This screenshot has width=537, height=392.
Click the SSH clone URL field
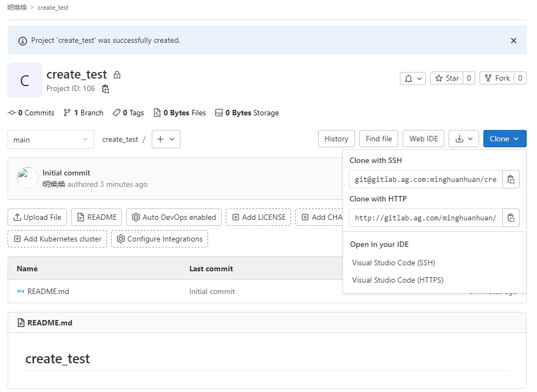point(425,179)
